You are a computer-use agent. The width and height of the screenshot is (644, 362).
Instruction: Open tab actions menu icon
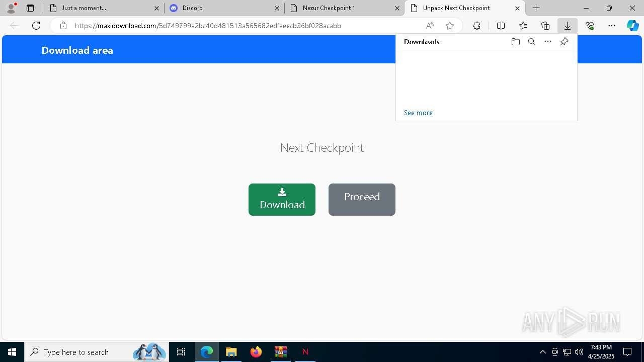pos(30,8)
